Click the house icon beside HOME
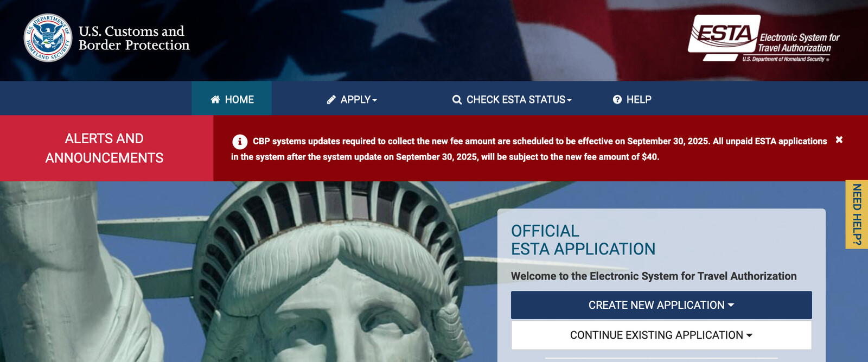The height and width of the screenshot is (362, 868). click(x=215, y=99)
